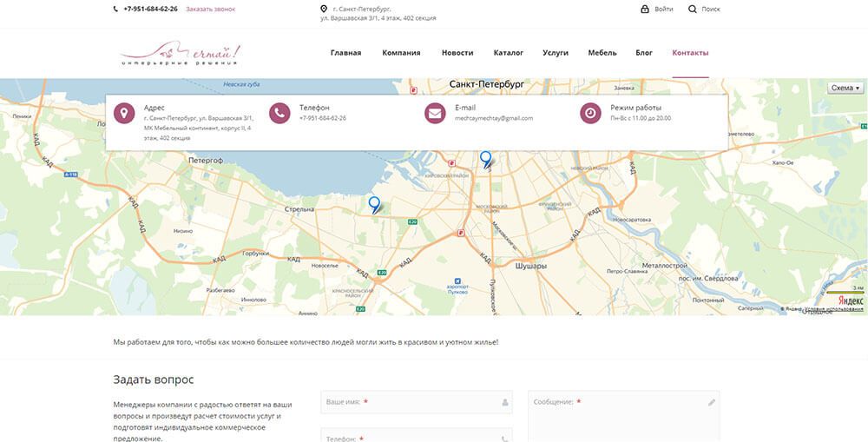Viewport: 868px width, 442px height.
Task: Click the round E-mail envelope icon
Action: tap(435, 113)
